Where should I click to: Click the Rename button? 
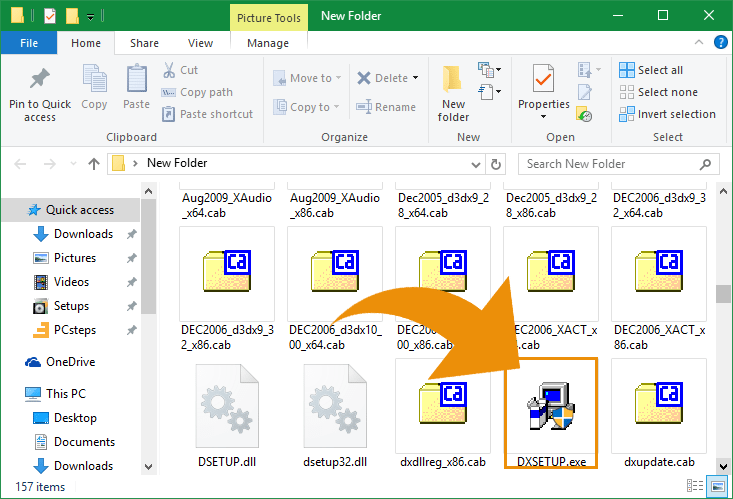[386, 107]
